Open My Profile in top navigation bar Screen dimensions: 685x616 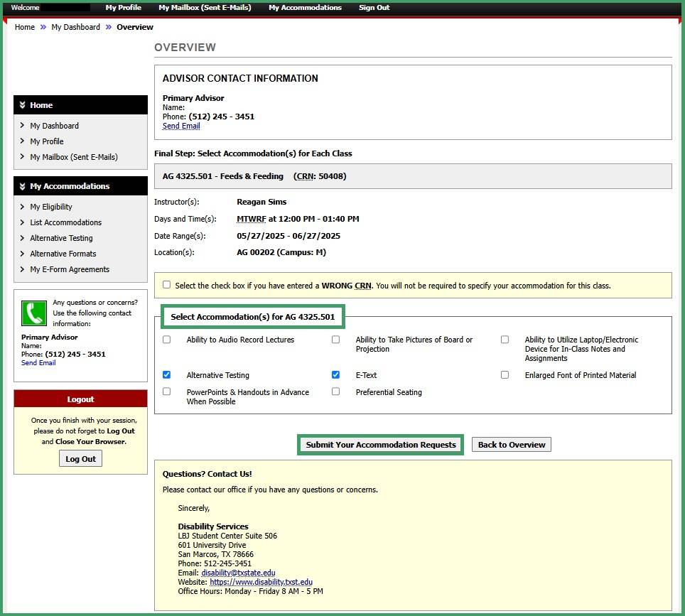click(123, 7)
